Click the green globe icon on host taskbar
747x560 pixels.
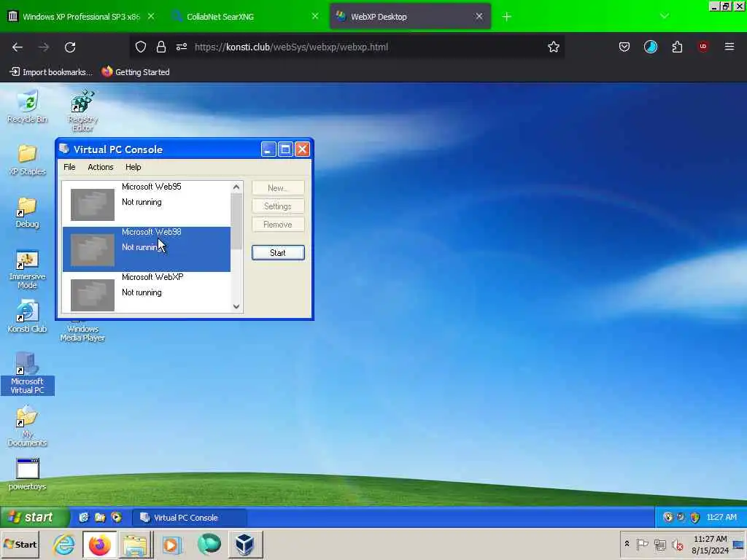pos(209,545)
